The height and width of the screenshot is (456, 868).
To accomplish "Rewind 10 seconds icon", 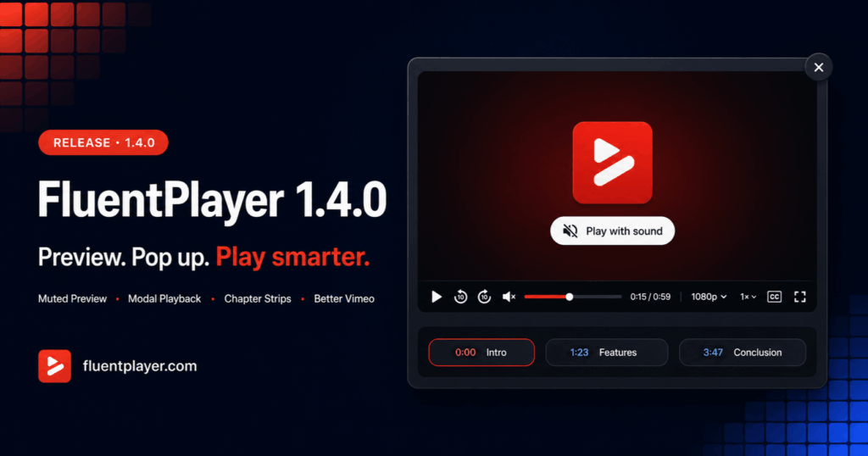I will [x=460, y=298].
